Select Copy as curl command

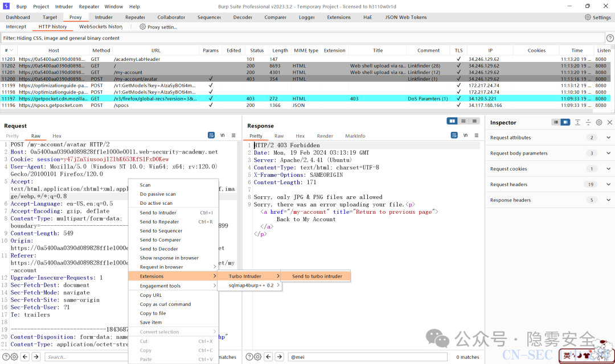pos(173,304)
